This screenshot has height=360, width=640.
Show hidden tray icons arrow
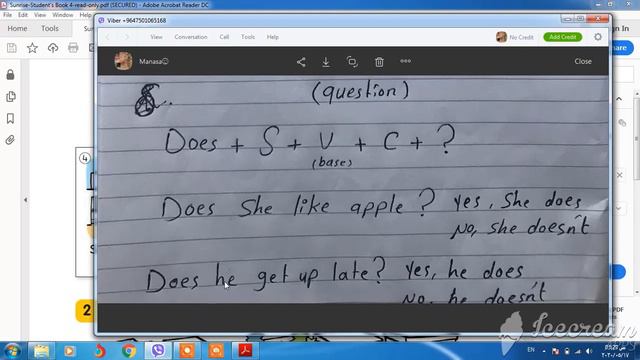click(x=544, y=351)
